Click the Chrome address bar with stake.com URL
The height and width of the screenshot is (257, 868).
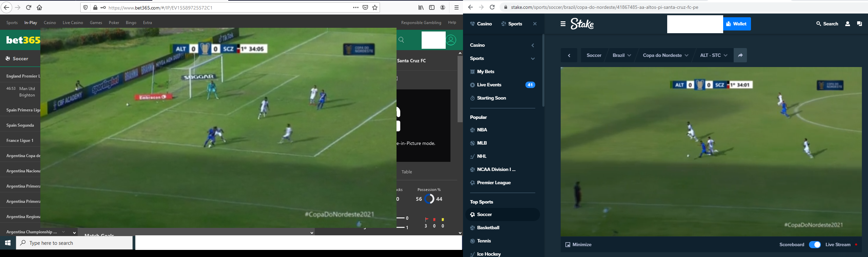(605, 7)
